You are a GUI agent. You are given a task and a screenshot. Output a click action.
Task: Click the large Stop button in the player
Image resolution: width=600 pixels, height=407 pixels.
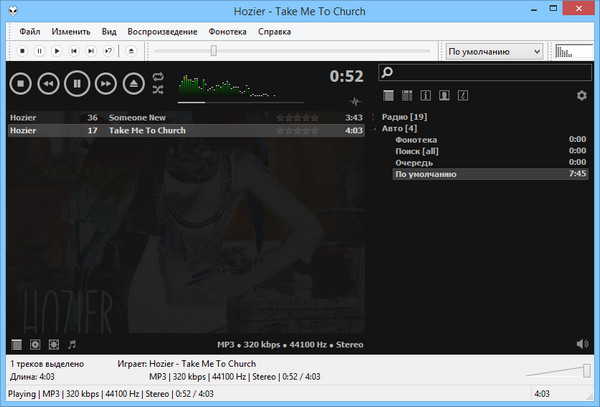[21, 83]
